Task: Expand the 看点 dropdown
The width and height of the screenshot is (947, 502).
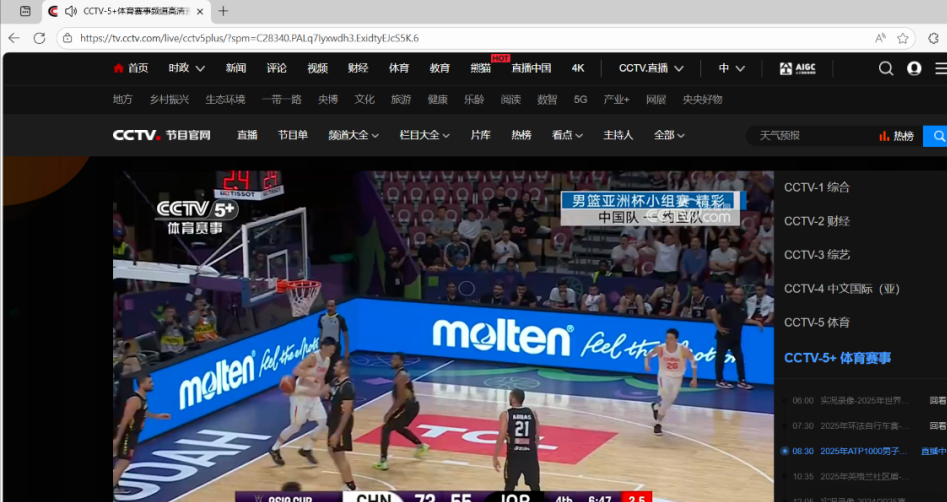Action: click(x=567, y=135)
